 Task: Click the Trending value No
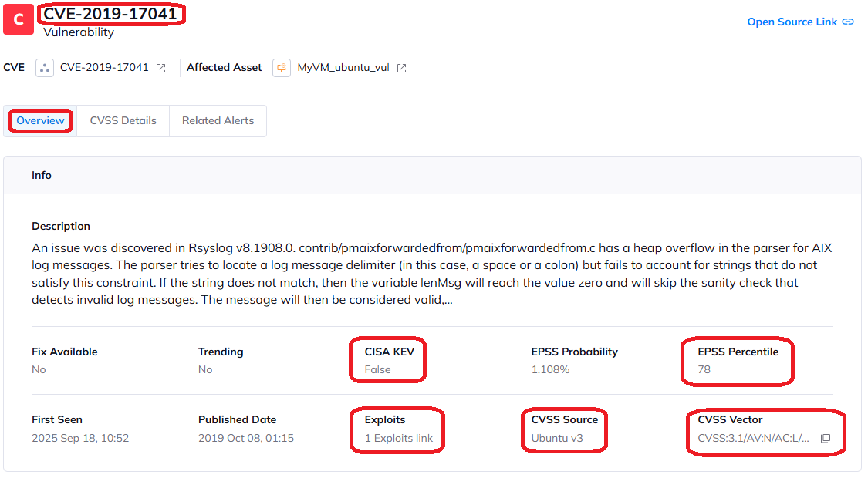pyautogui.click(x=205, y=369)
